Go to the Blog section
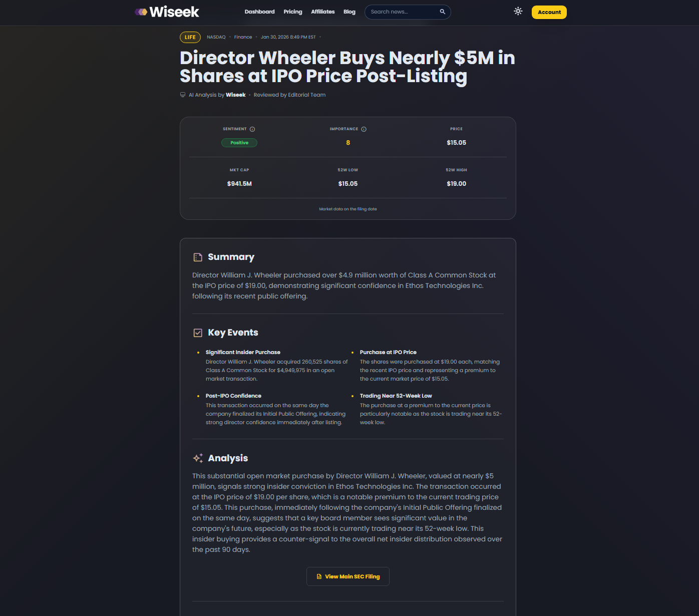The image size is (699, 616). (349, 12)
